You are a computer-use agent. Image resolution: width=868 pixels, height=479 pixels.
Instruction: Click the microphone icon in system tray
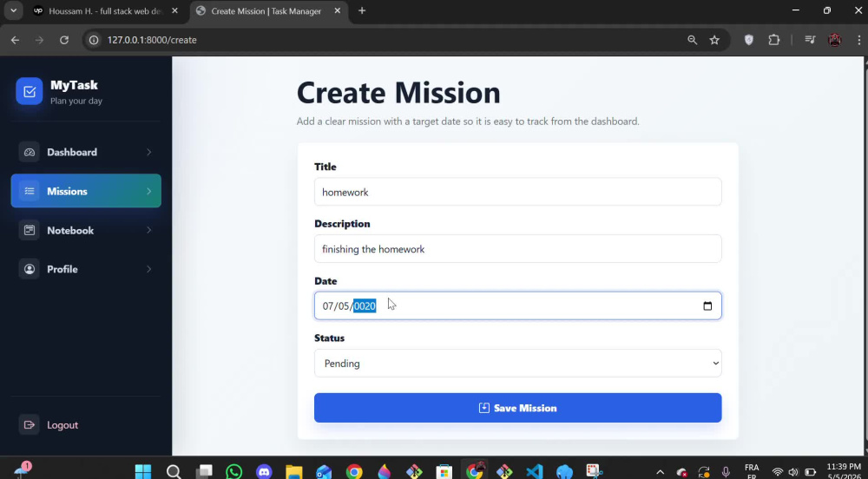pyautogui.click(x=726, y=472)
